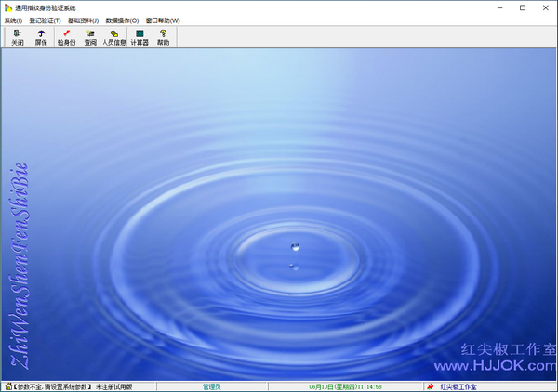Click the 帮助 help toolbar icon
Screen dimensions: 558x392
(x=164, y=37)
